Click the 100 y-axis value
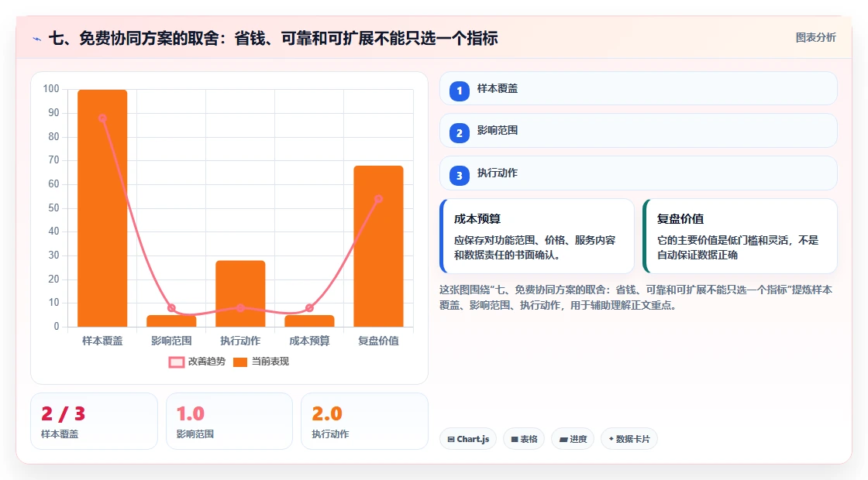Screen dimensions: 868x480 (x=51, y=89)
